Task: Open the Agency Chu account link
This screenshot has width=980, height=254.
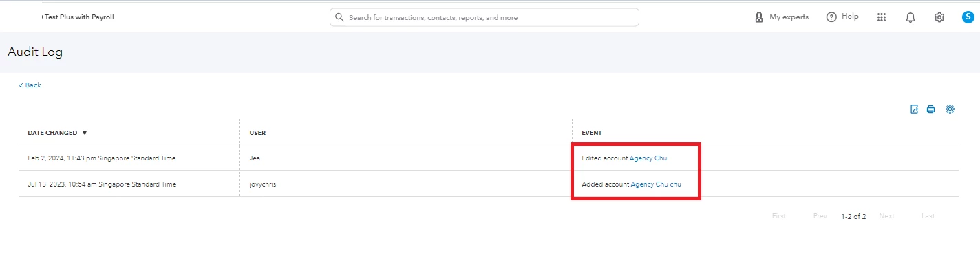Action: coord(648,158)
